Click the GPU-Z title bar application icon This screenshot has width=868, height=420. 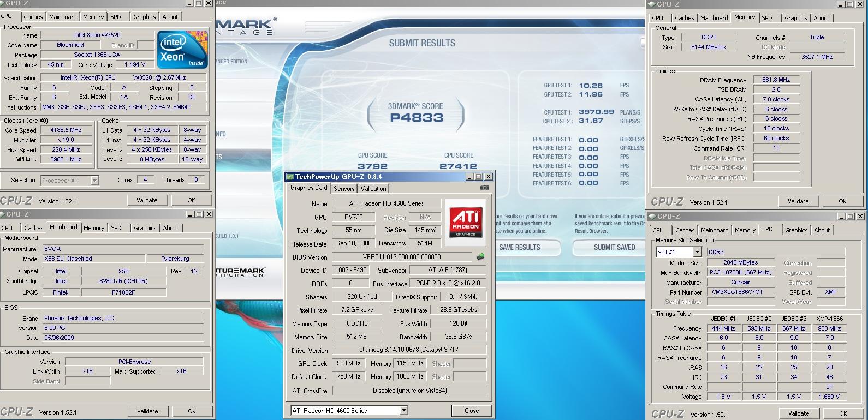(x=290, y=177)
